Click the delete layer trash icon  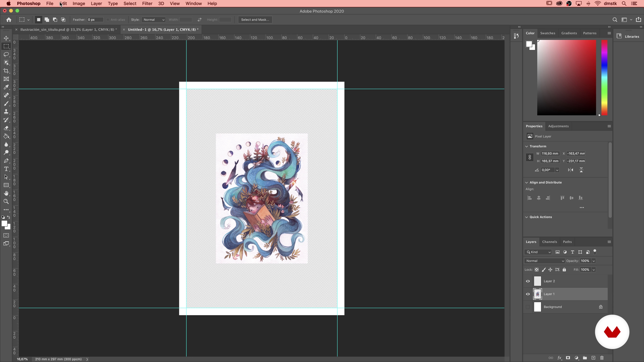click(x=602, y=358)
